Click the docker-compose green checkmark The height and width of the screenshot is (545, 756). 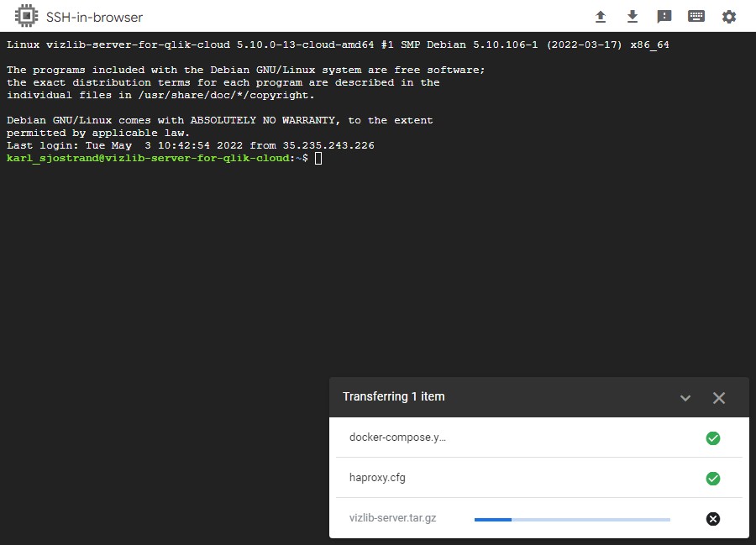click(713, 438)
